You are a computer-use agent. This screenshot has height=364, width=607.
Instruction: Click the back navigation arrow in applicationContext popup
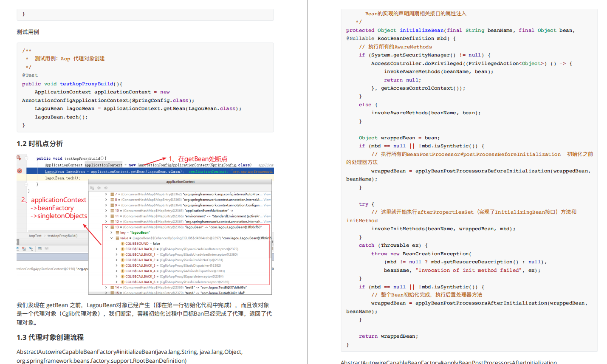click(99, 188)
